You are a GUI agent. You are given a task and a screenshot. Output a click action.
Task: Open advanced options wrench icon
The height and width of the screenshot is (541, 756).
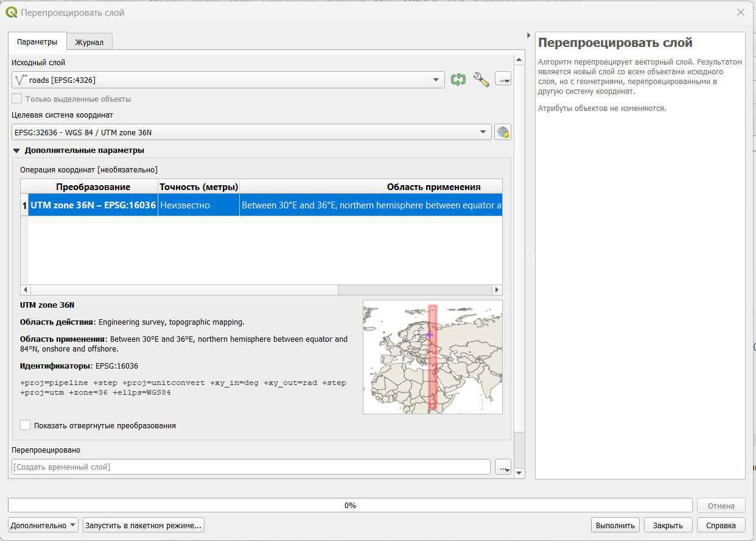[x=481, y=79]
